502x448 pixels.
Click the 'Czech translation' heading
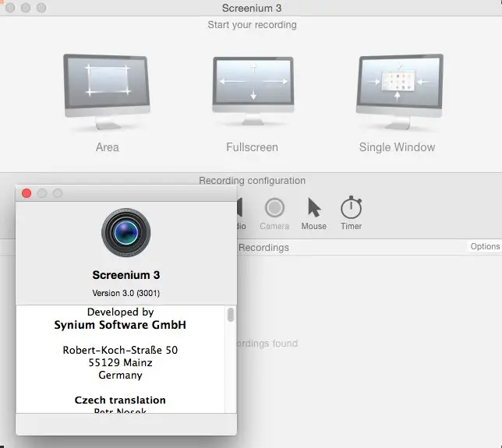tap(120, 400)
